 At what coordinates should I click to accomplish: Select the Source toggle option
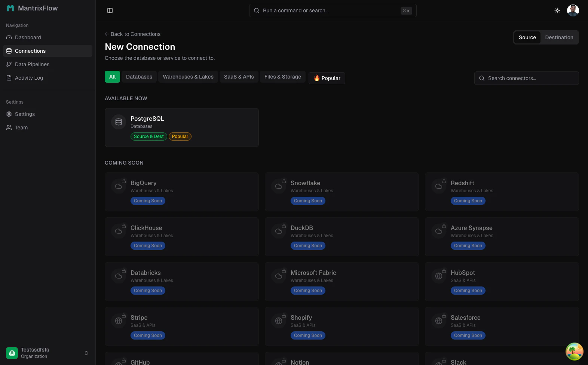527,37
